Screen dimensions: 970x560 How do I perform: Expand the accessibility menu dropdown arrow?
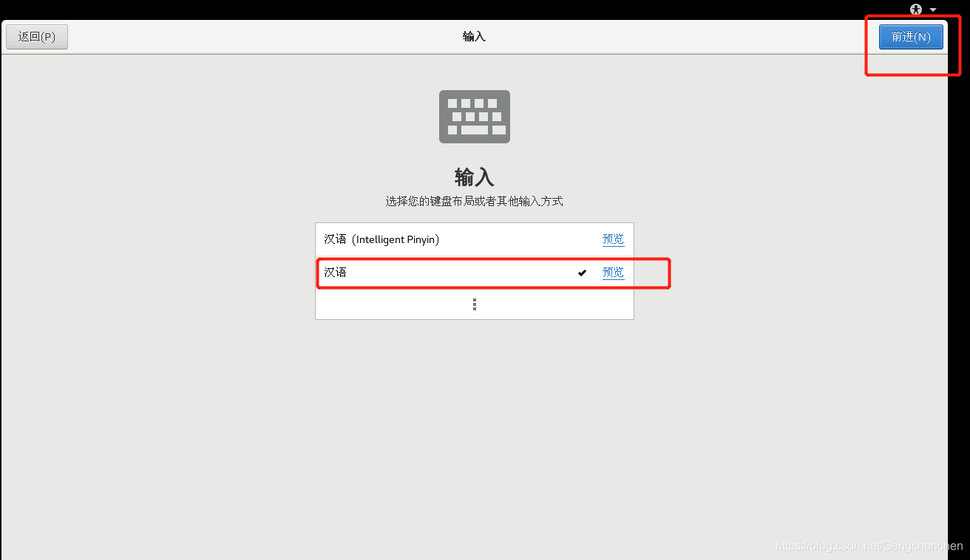933,10
